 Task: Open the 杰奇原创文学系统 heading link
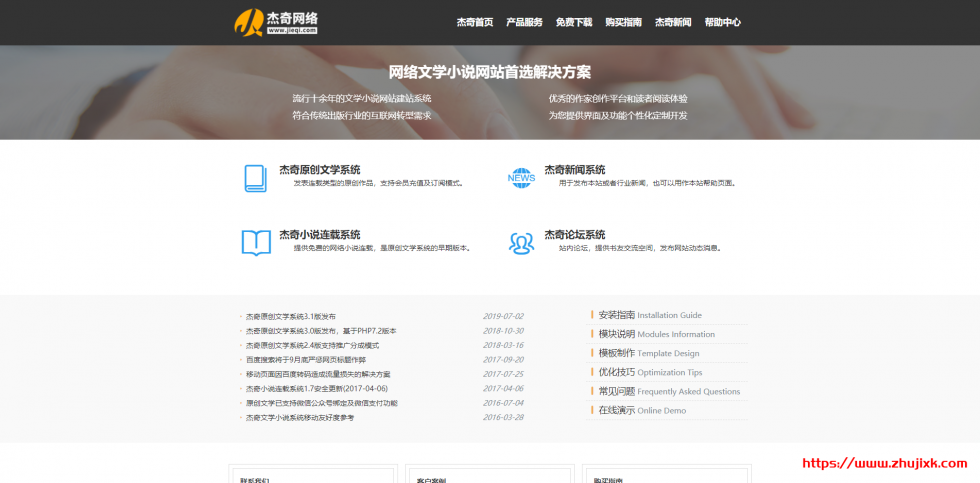click(x=319, y=170)
